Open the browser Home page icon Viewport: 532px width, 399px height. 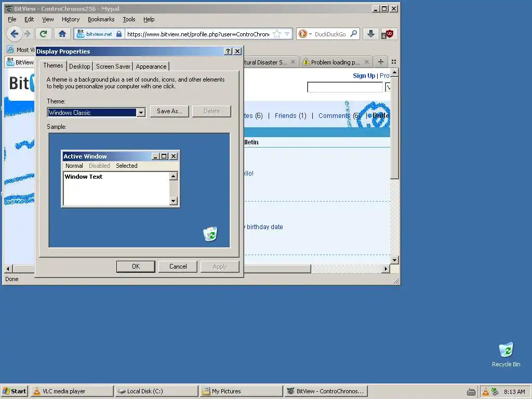(x=62, y=34)
